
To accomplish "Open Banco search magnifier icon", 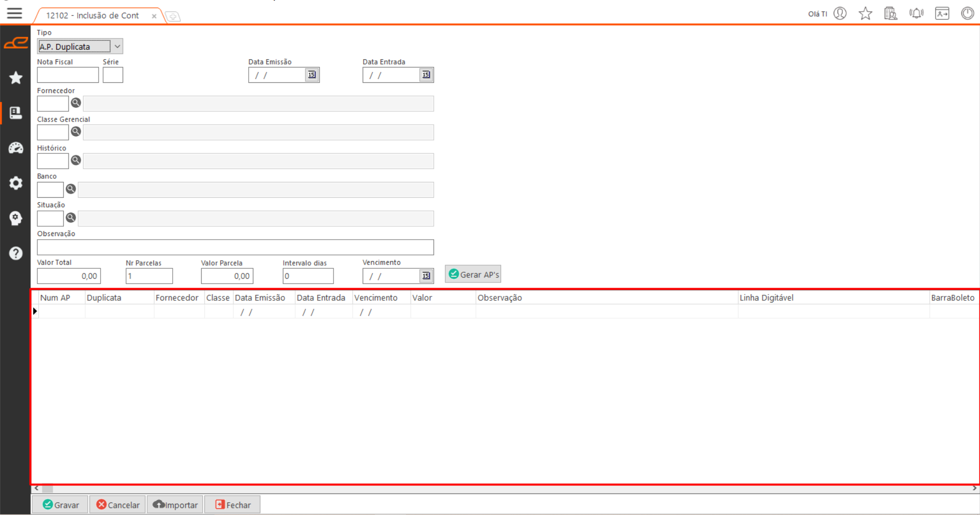I will point(71,189).
